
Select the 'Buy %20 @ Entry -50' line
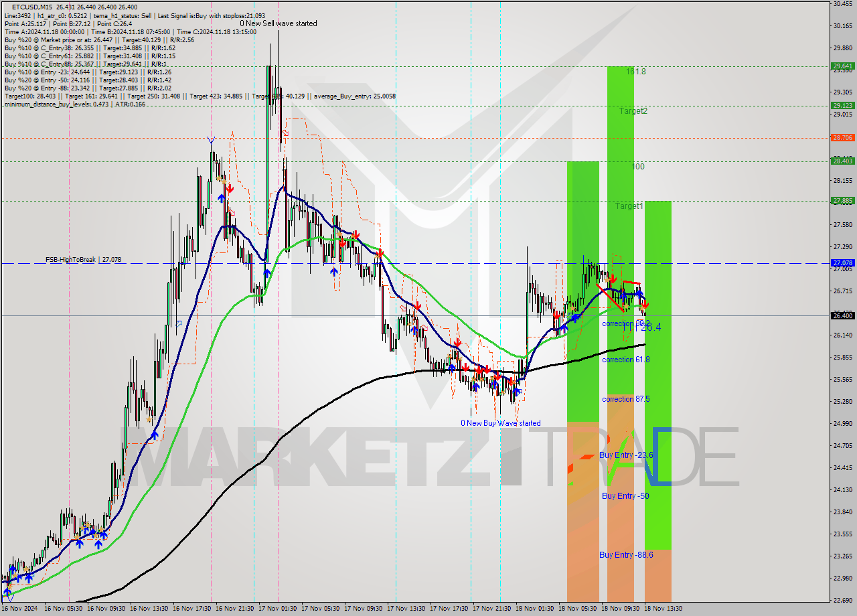(88, 80)
